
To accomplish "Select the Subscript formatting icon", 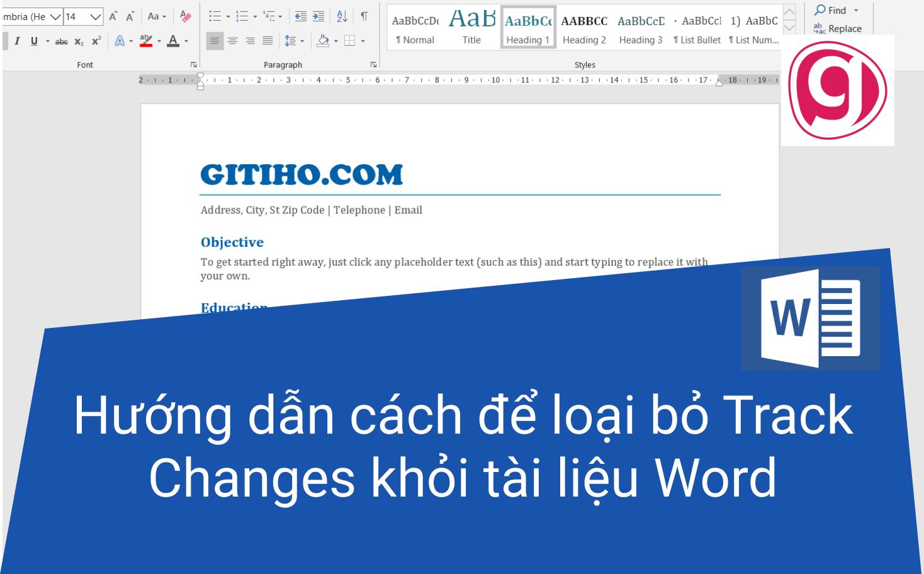I will tap(79, 41).
